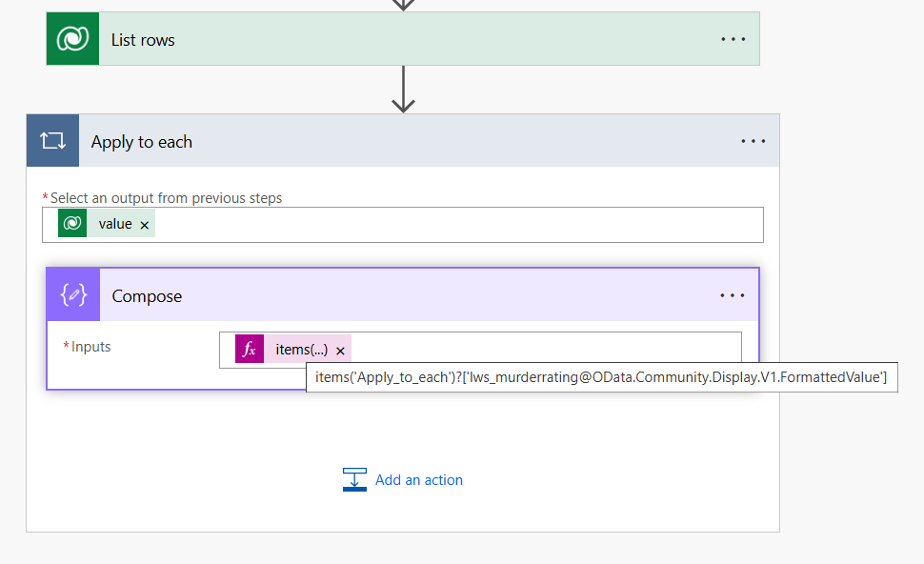Click the Compose curly braces icon
This screenshot has height=564, width=924.
coord(73,294)
